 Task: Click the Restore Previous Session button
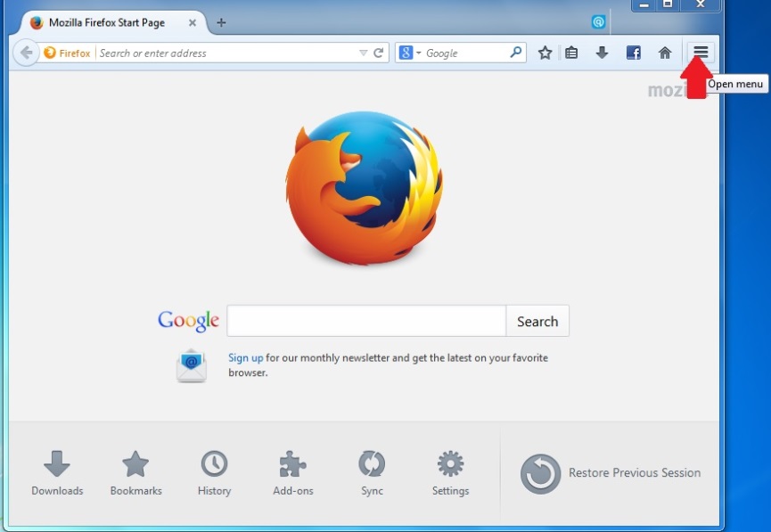click(610, 473)
